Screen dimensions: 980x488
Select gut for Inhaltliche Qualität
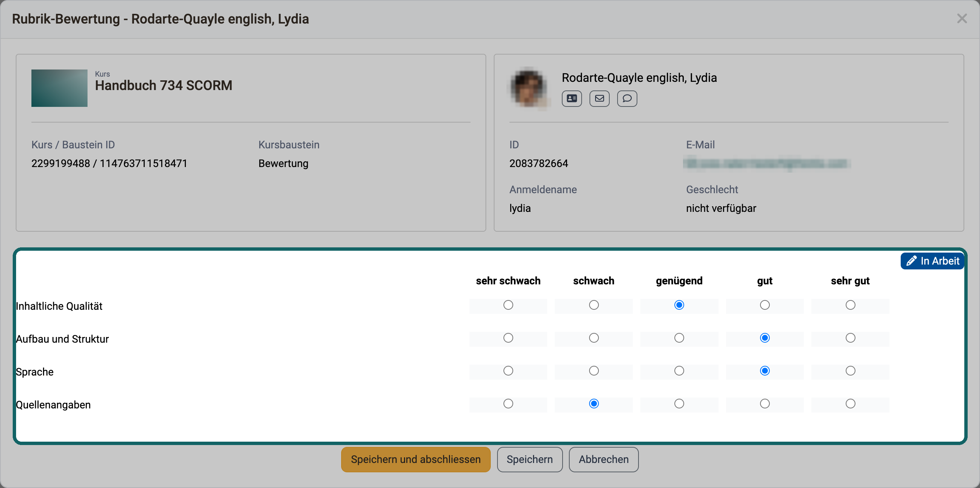[x=765, y=305]
